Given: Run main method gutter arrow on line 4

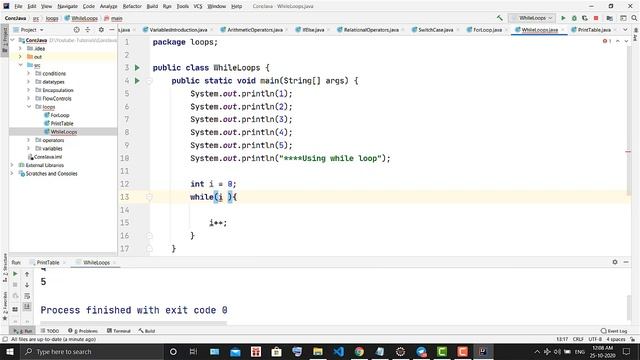Looking at the screenshot, I should point(137,80).
